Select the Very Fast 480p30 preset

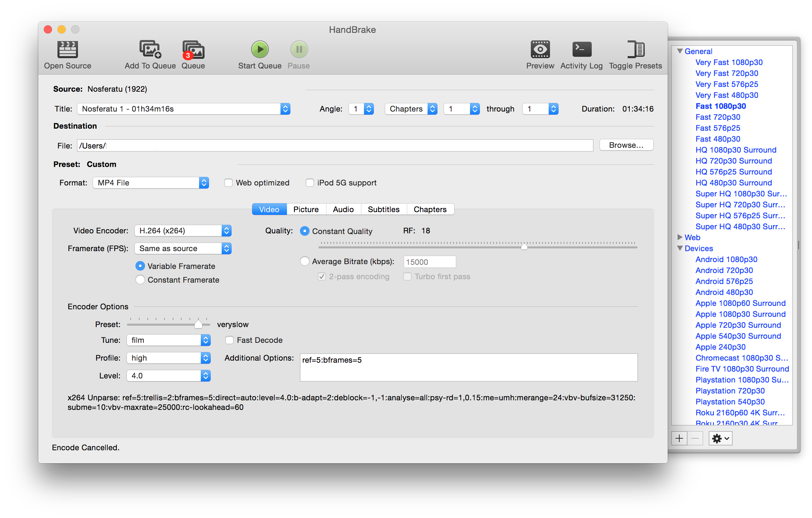click(x=726, y=95)
